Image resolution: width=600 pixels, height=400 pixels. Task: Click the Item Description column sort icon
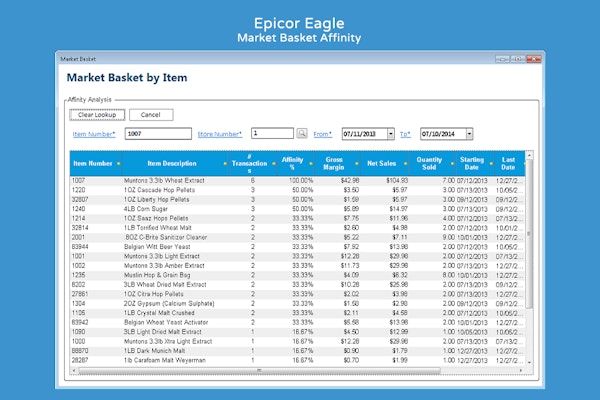(x=225, y=163)
